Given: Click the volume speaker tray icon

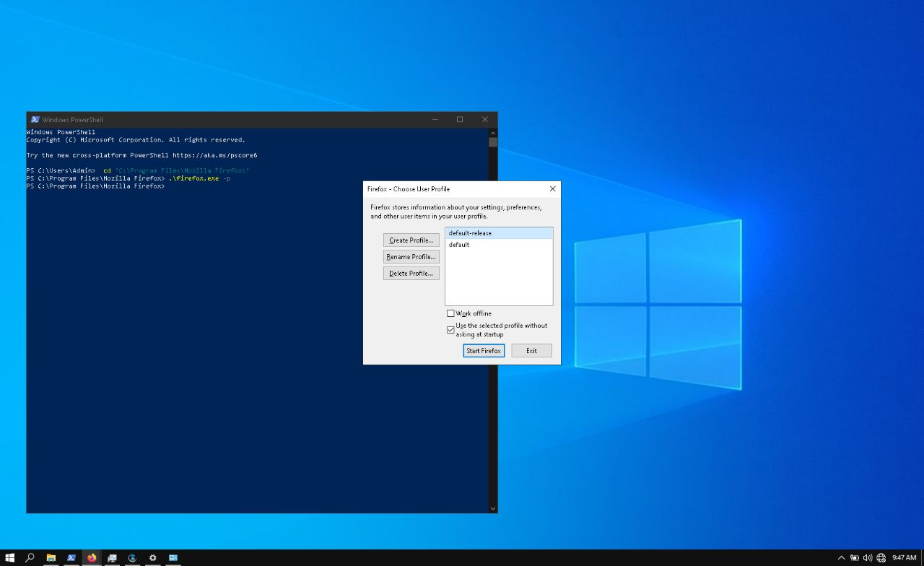Looking at the screenshot, I should [868, 557].
